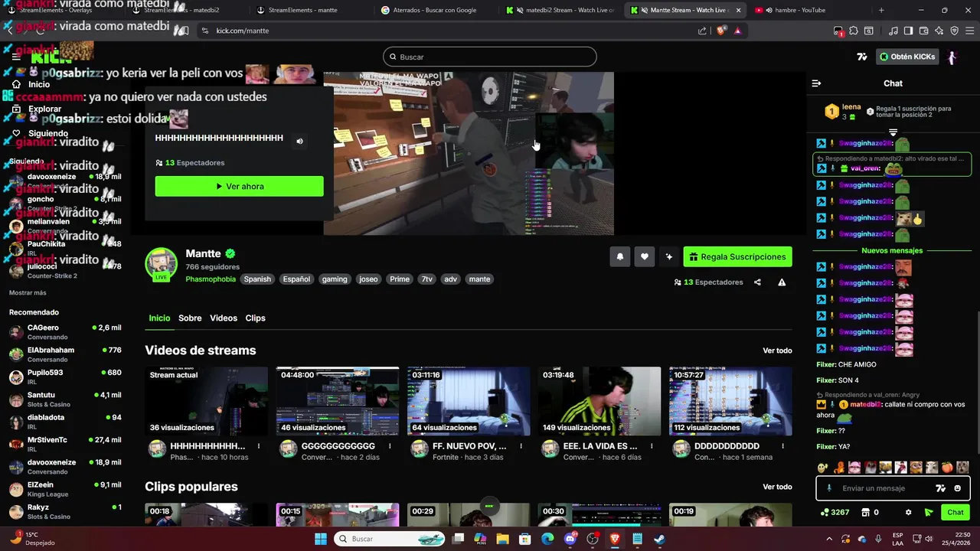Click the Phasmophobia category link
The width and height of the screenshot is (980, 551).
[x=211, y=279]
